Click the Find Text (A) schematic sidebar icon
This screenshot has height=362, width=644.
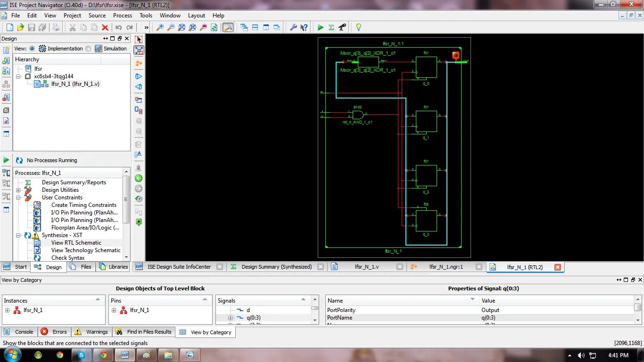[x=139, y=154]
